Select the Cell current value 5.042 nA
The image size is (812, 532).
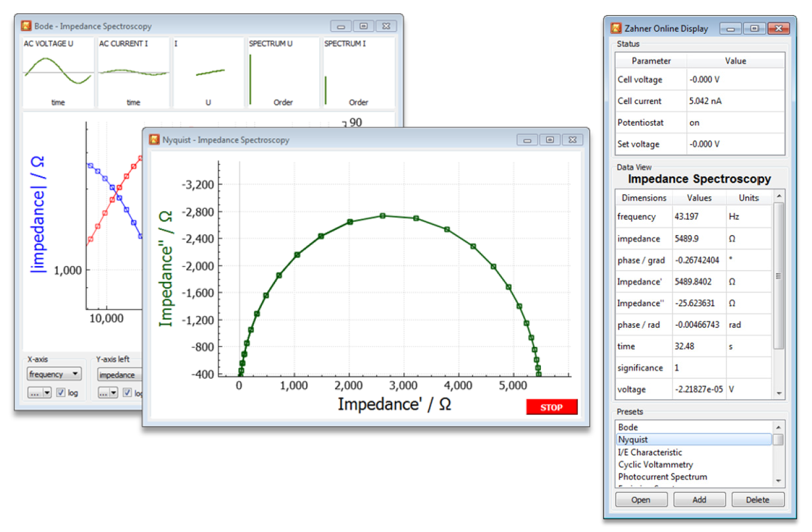pyautogui.click(x=736, y=101)
